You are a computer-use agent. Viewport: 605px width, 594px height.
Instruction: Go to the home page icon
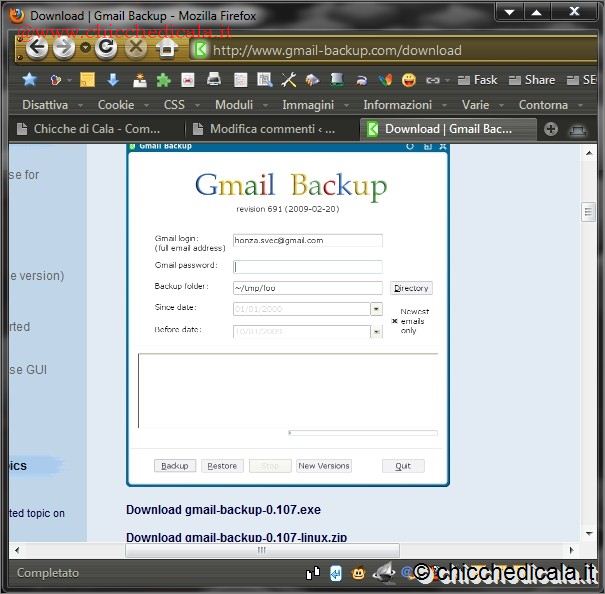click(166, 48)
